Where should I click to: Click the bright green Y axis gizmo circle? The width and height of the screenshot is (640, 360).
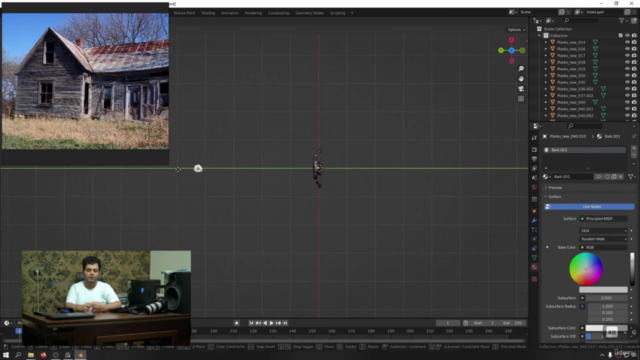pyautogui.click(x=501, y=50)
